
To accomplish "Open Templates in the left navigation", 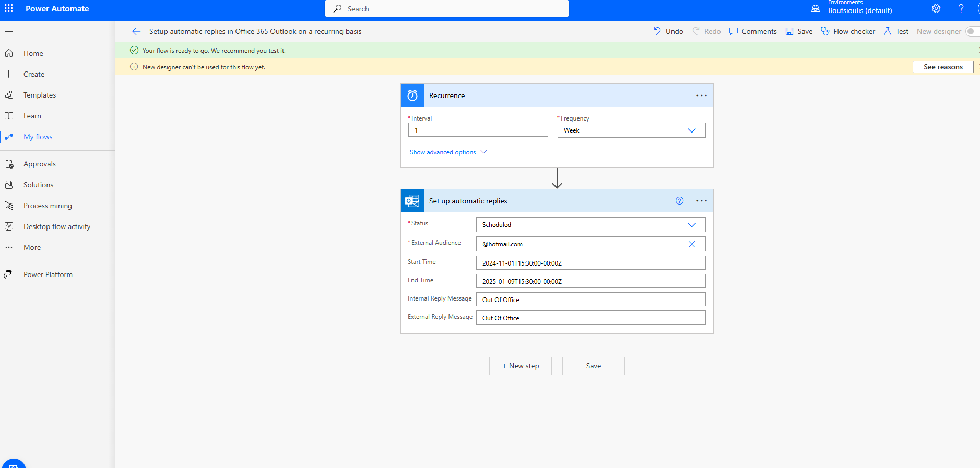I will pyautogui.click(x=40, y=95).
